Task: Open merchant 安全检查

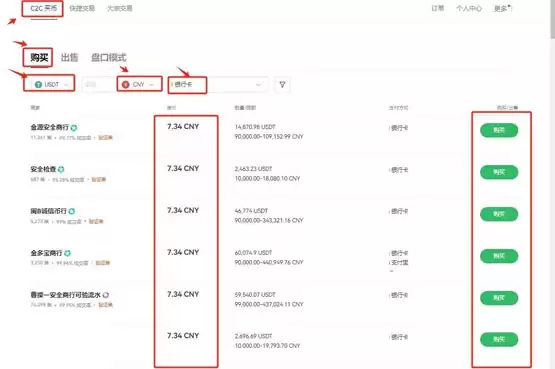Action: 43,169
